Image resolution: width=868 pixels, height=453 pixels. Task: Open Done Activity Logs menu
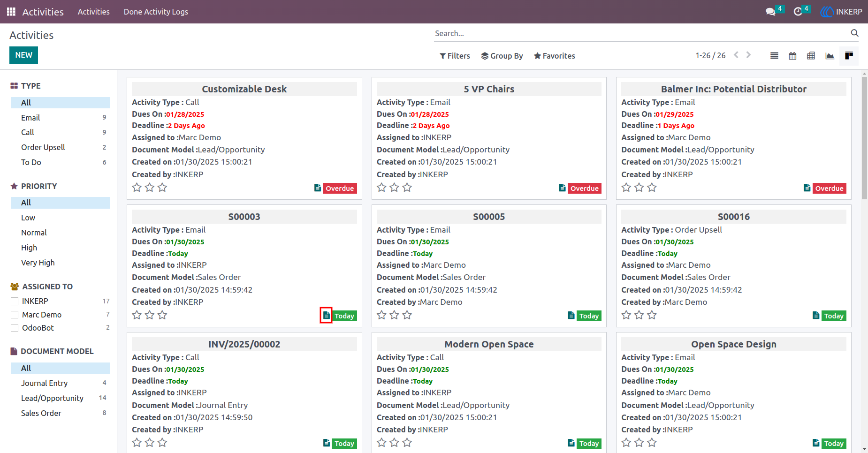(156, 12)
